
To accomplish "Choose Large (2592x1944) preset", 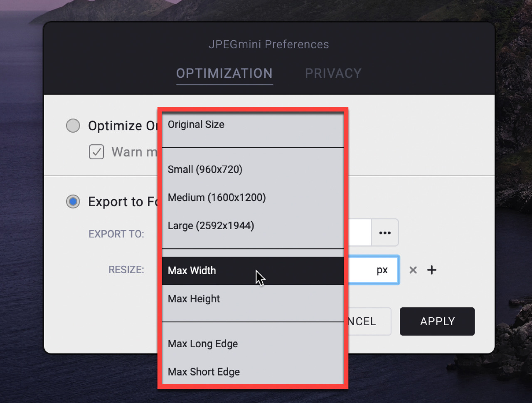I will tap(253, 226).
